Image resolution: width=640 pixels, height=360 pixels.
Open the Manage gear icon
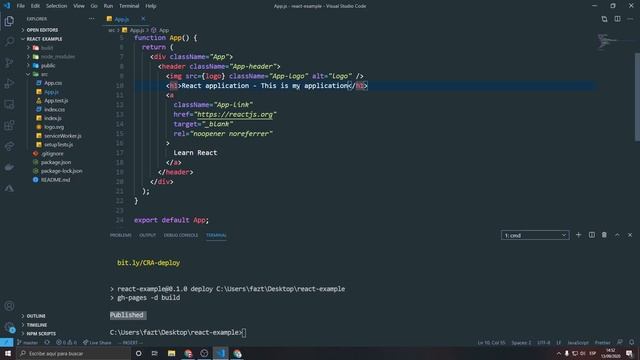pos(9,327)
